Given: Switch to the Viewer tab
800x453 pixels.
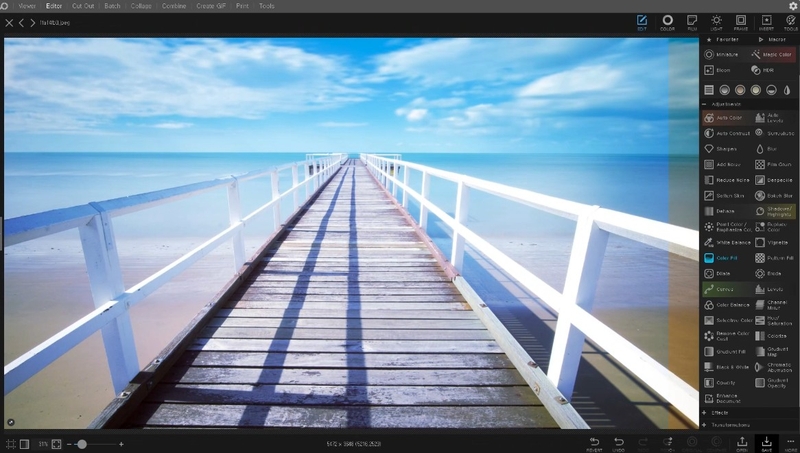Looking at the screenshot, I should 27,6.
